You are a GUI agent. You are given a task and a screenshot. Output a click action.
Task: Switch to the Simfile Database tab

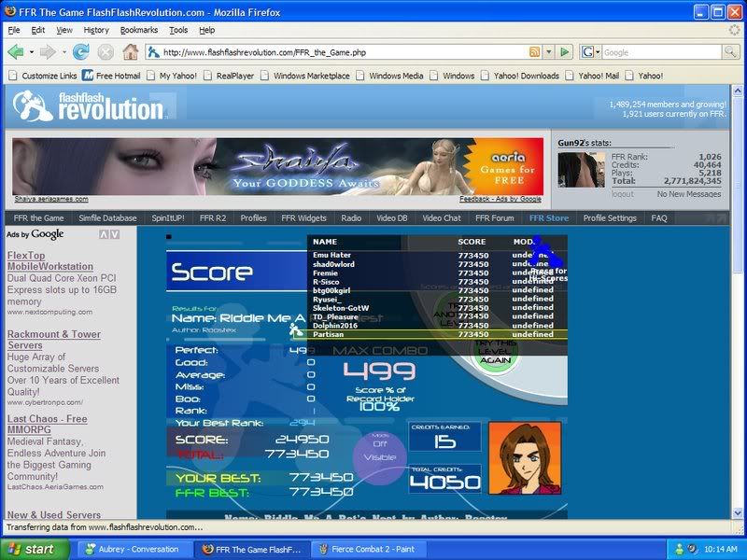pos(107,217)
